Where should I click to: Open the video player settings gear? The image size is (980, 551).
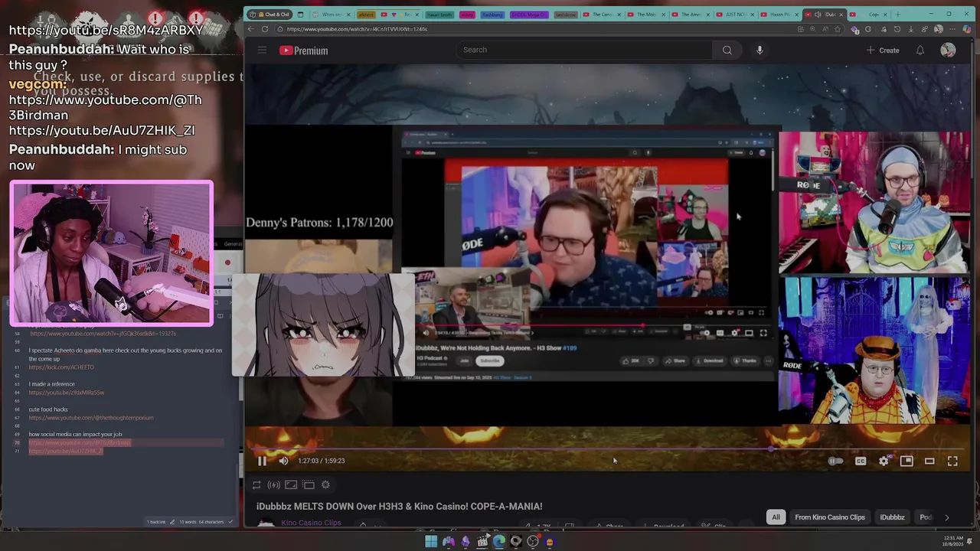click(x=884, y=461)
